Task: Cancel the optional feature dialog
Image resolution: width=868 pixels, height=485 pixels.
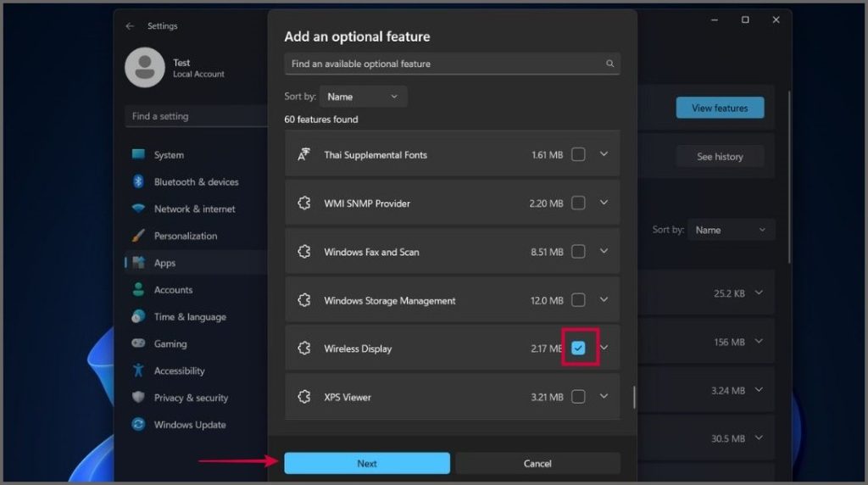Action: pos(537,464)
